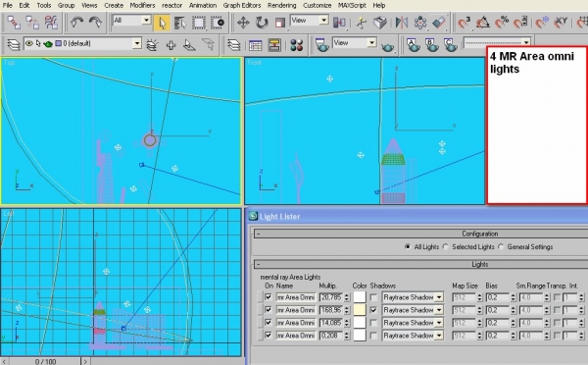Activate the Rotate tool

tap(262, 23)
